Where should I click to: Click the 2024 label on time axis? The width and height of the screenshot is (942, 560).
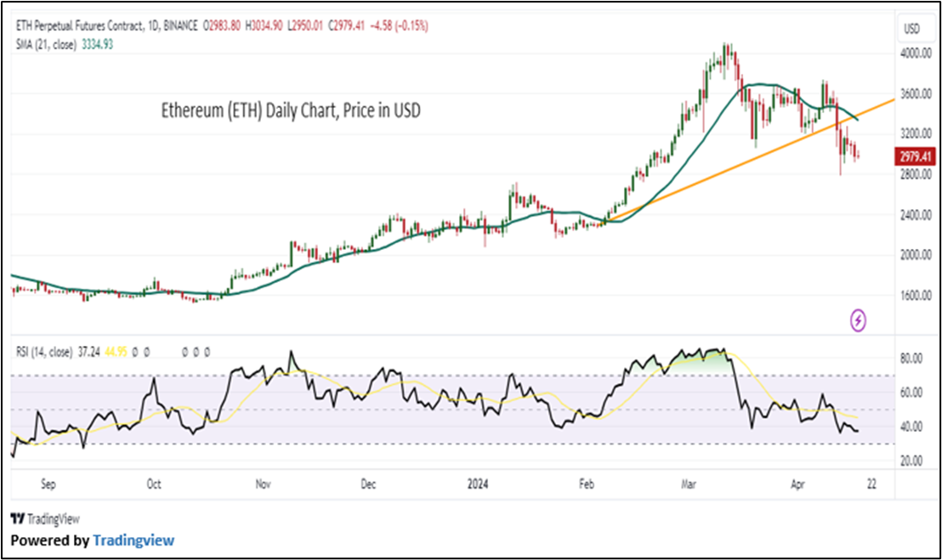click(x=476, y=484)
